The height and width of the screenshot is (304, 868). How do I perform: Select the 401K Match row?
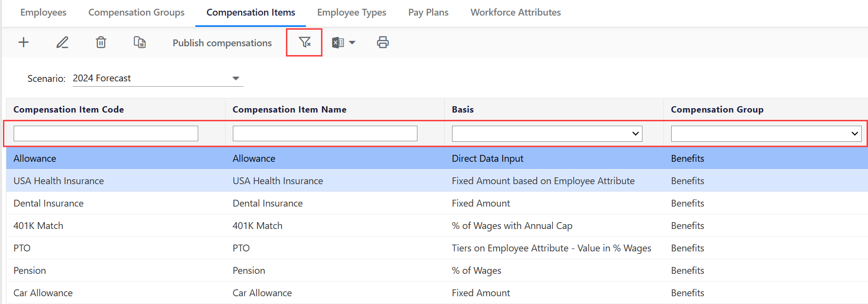[x=38, y=226]
